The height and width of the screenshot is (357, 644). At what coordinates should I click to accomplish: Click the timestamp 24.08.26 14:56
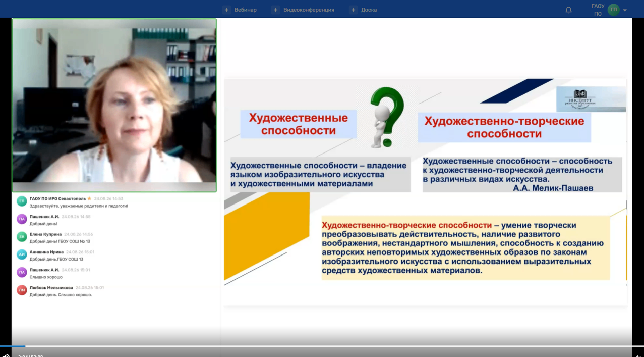tap(79, 234)
